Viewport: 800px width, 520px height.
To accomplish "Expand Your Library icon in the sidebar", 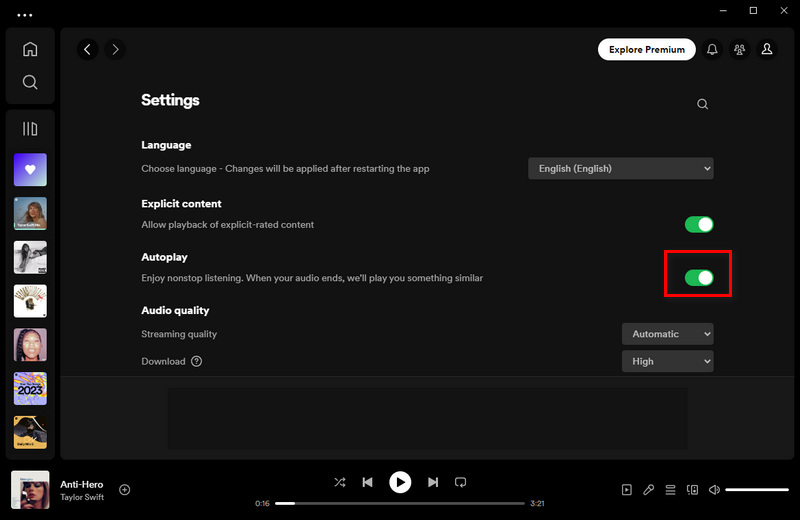I will coord(30,129).
